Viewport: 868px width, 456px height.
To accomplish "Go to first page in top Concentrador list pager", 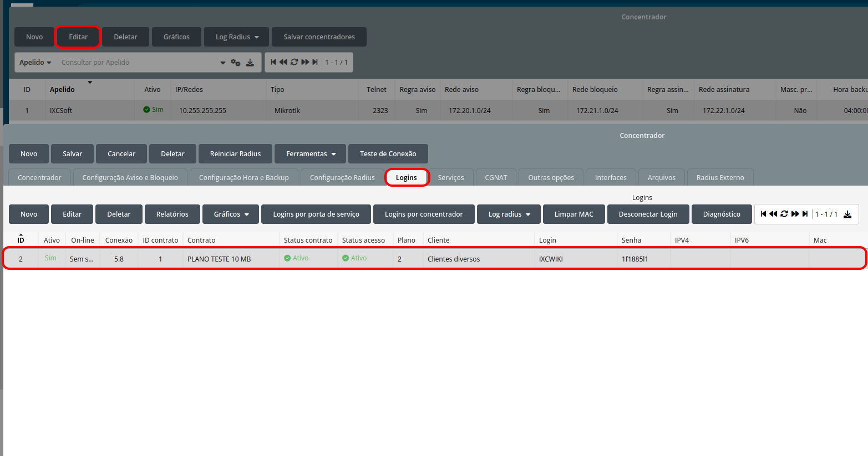I will pos(273,62).
